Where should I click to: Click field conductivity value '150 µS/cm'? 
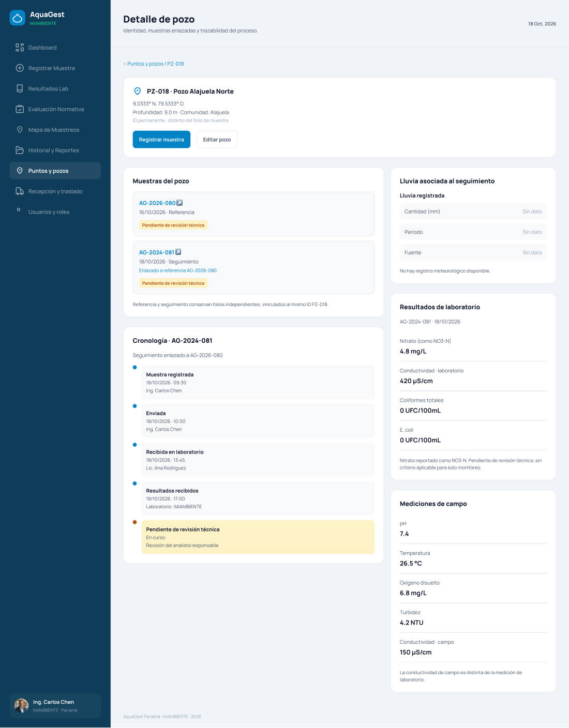coord(416,653)
